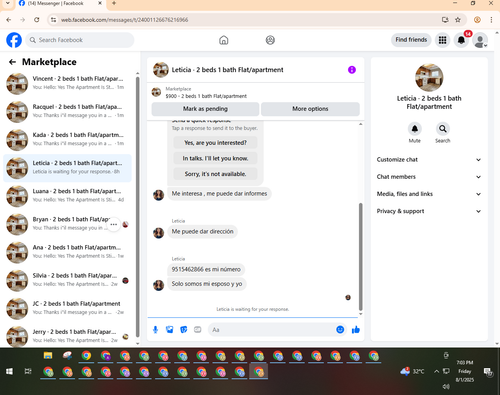Show hidden system tray icons
This screenshot has width=500, height=395.
tap(436, 371)
